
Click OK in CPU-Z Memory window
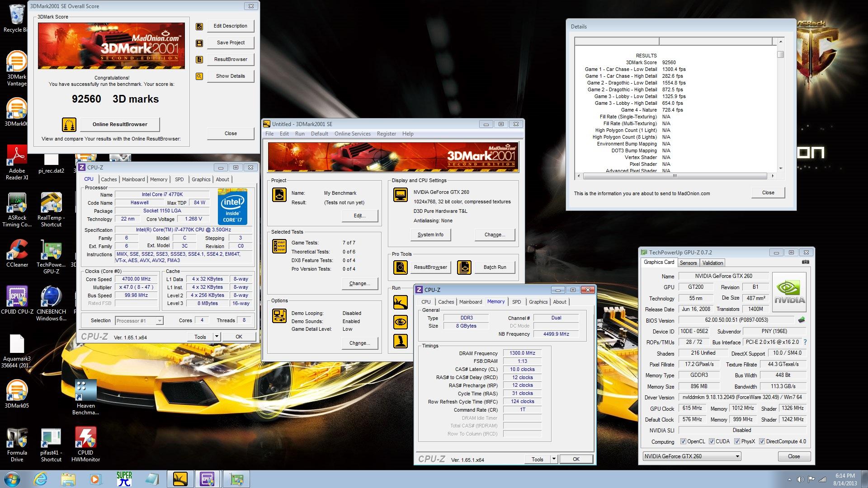576,459
